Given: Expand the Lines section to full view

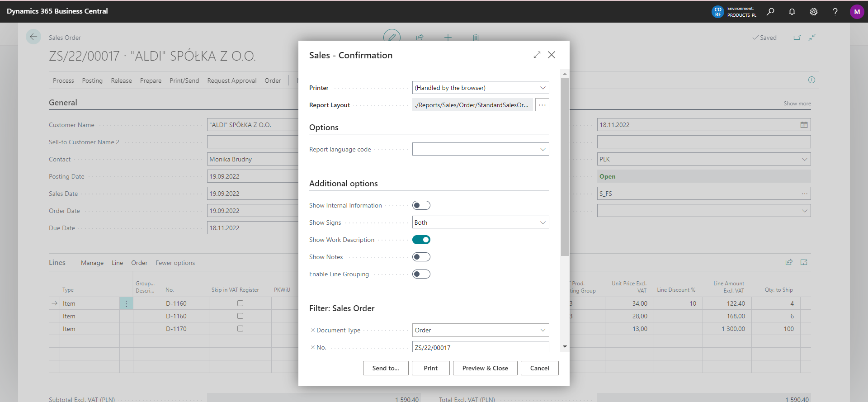Looking at the screenshot, I should [804, 262].
